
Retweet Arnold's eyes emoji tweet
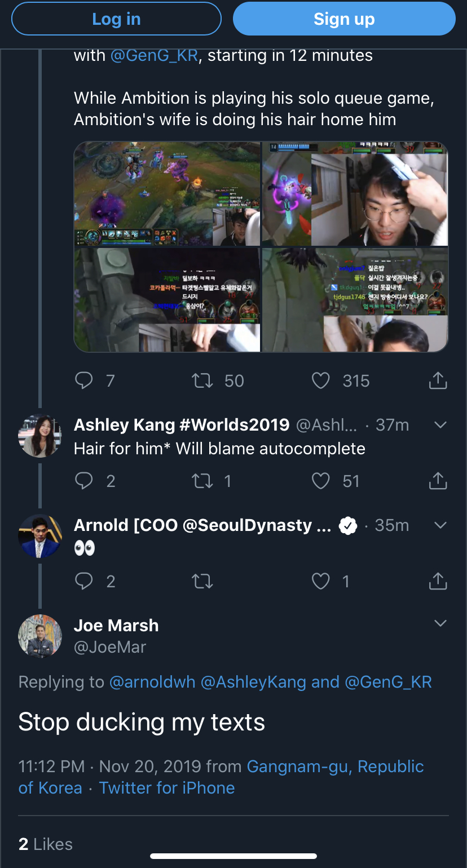(202, 581)
